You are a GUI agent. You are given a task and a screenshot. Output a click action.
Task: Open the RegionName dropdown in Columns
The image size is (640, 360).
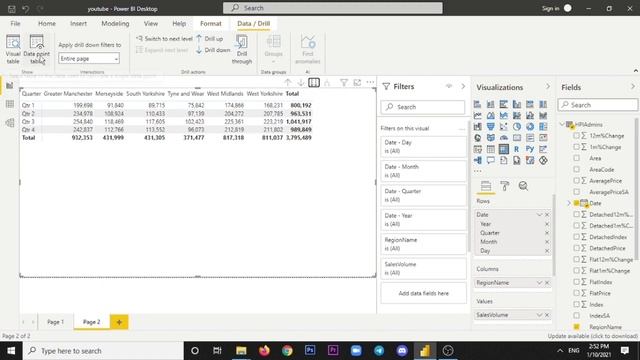(539, 282)
